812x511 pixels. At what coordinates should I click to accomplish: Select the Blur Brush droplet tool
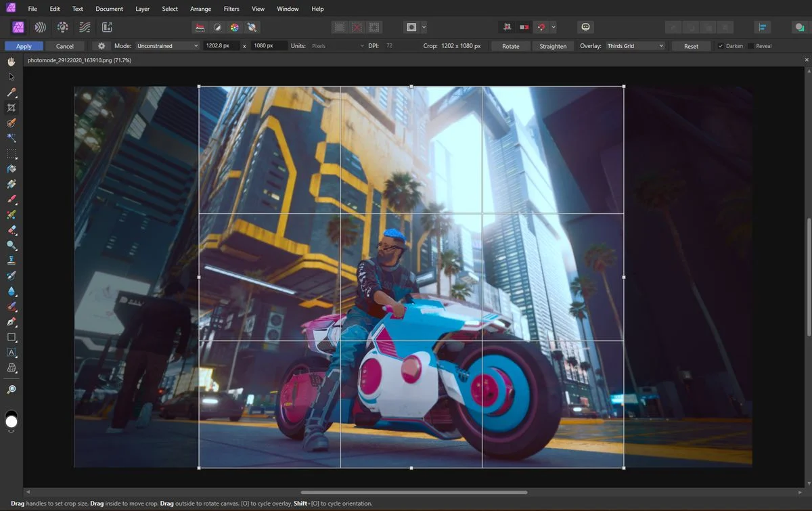(12, 291)
